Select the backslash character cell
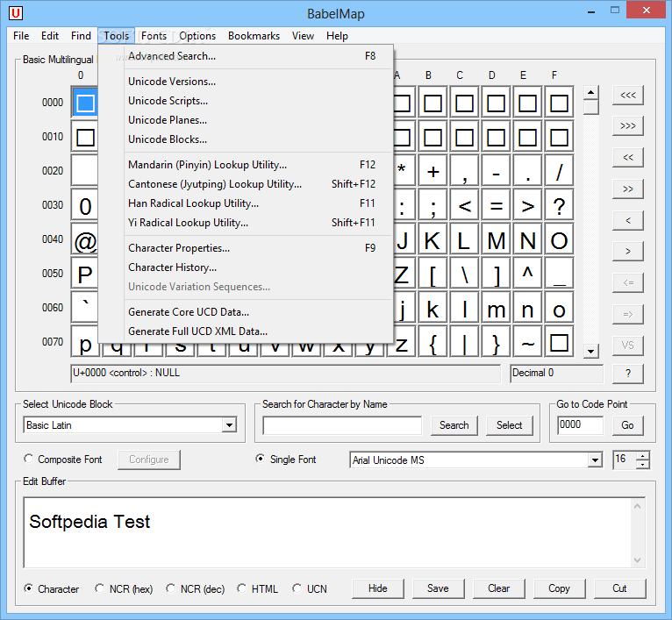This screenshot has width=672, height=620. (x=465, y=274)
